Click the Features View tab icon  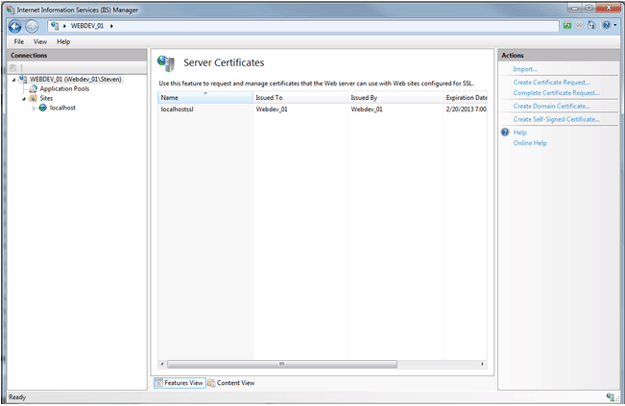click(x=159, y=383)
